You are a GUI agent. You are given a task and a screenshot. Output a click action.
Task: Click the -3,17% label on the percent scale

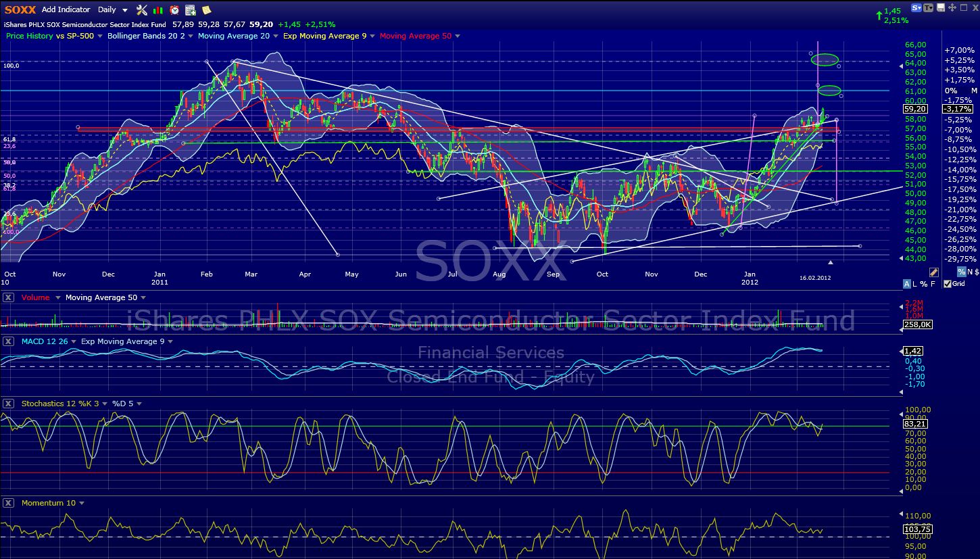[958, 108]
